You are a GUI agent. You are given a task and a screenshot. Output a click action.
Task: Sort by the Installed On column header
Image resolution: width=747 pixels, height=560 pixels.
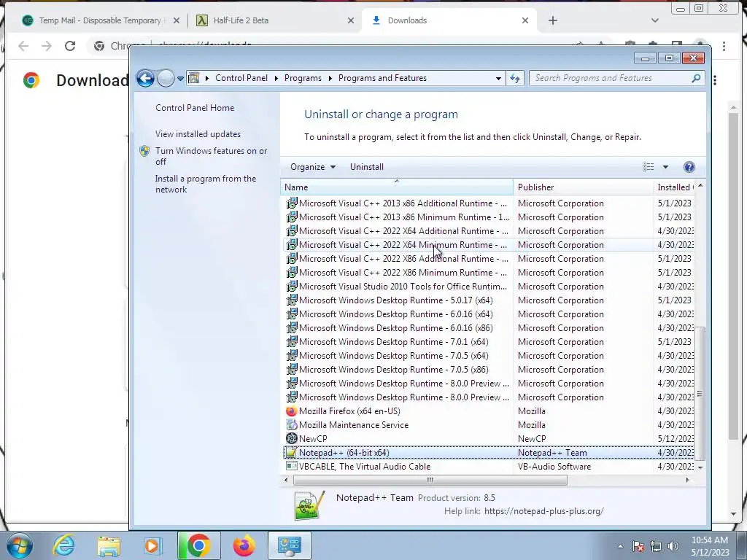675,187
